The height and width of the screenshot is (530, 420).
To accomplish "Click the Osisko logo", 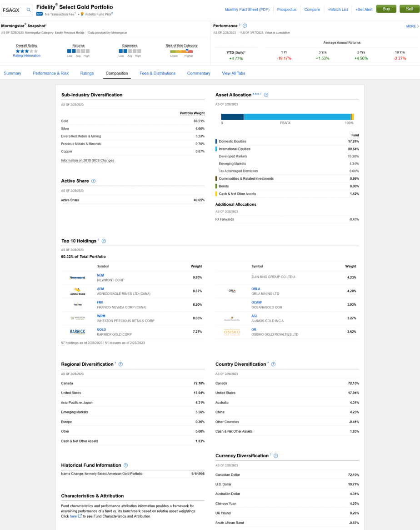I will [x=232, y=332].
